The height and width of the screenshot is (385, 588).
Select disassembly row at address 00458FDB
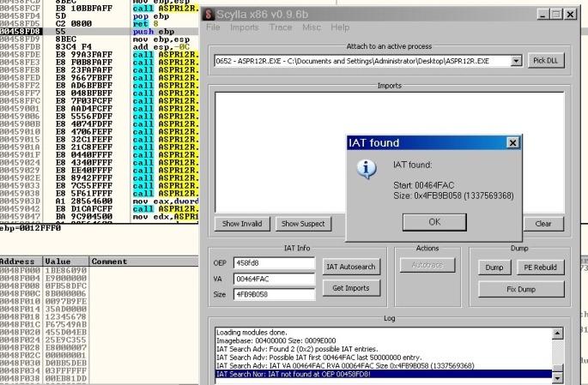tap(100, 47)
